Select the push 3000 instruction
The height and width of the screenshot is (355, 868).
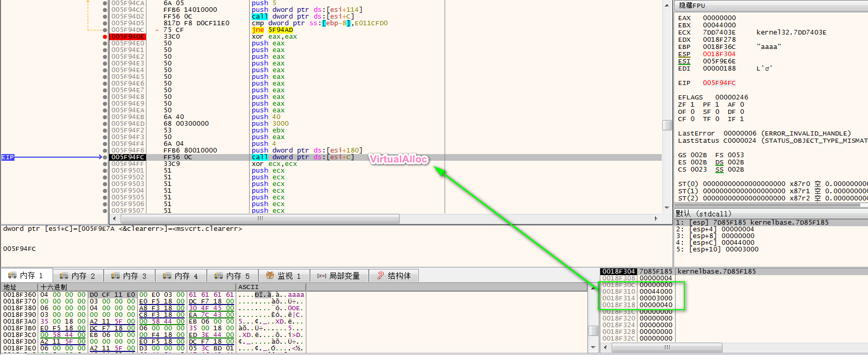coord(270,124)
